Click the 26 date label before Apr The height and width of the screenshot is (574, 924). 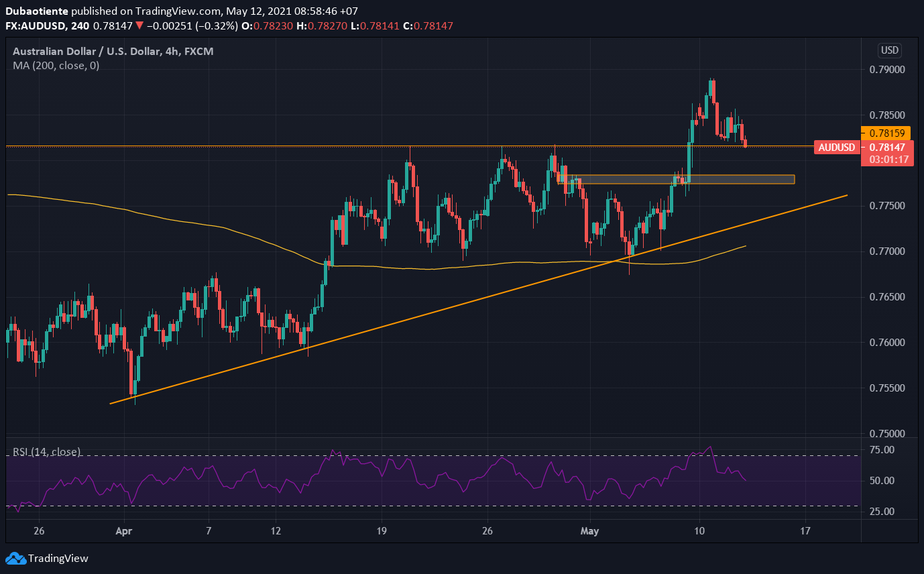pyautogui.click(x=40, y=531)
